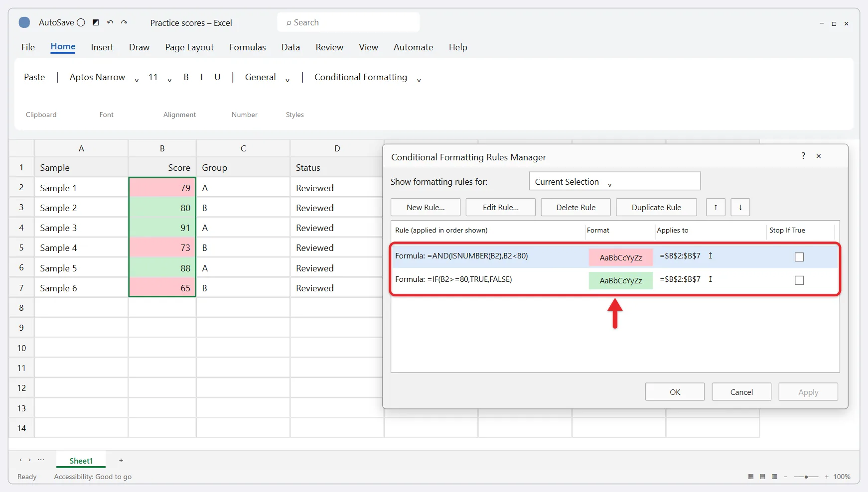Open the General number format dropdown

tap(288, 80)
